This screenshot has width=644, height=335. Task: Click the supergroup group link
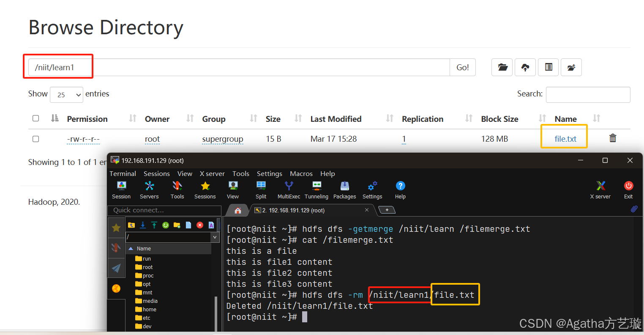(223, 139)
